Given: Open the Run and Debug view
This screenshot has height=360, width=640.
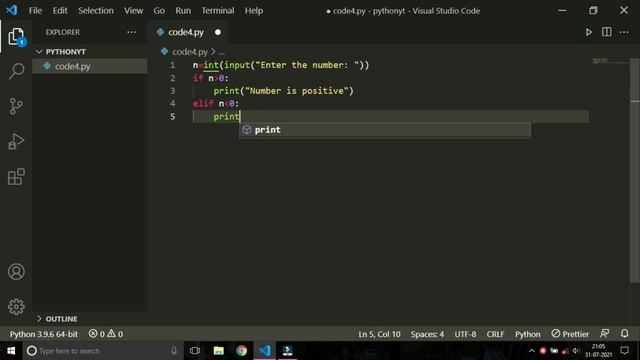Looking at the screenshot, I should (x=16, y=141).
